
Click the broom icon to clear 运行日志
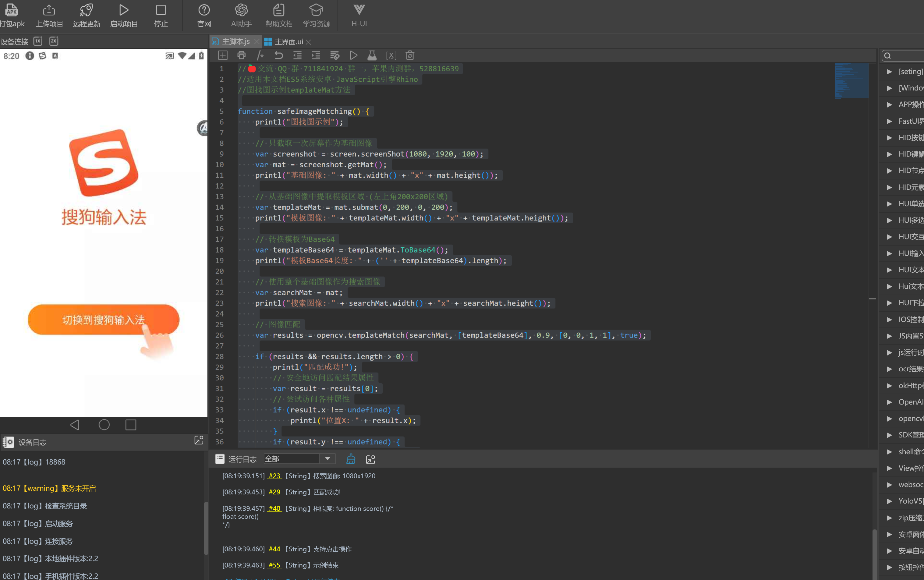pyautogui.click(x=351, y=459)
